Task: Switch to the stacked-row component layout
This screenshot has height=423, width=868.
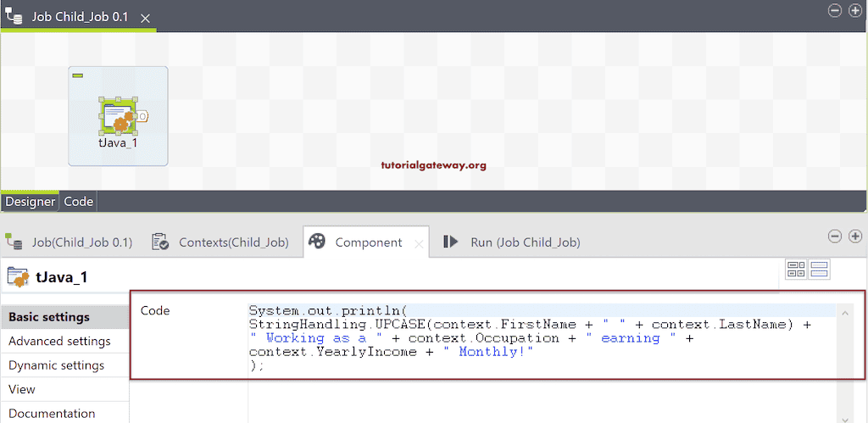Action: (820, 270)
